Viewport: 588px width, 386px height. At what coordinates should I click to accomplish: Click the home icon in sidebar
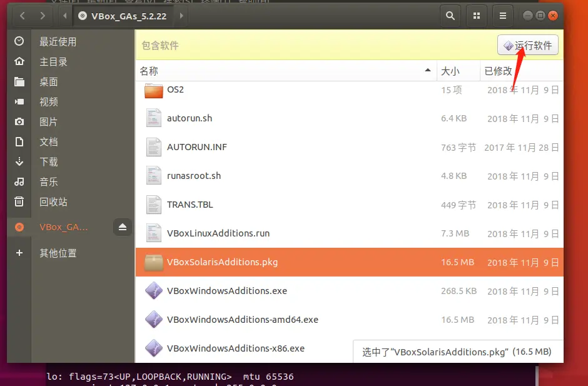19,61
